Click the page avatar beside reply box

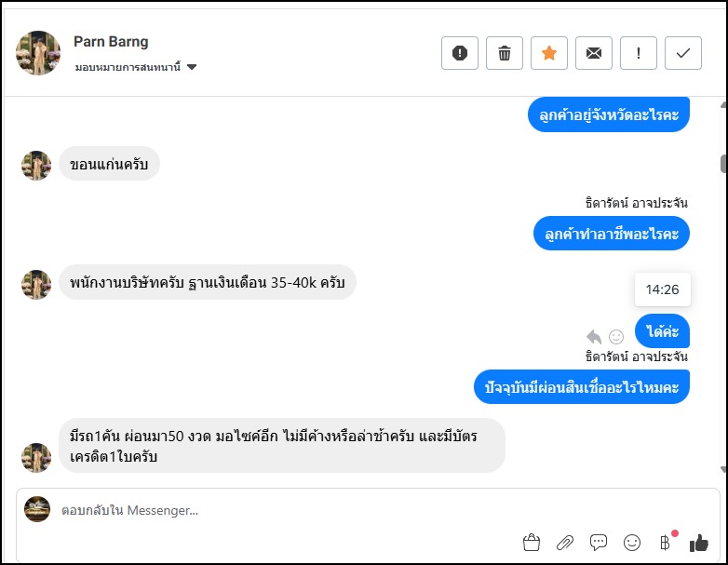click(x=37, y=509)
